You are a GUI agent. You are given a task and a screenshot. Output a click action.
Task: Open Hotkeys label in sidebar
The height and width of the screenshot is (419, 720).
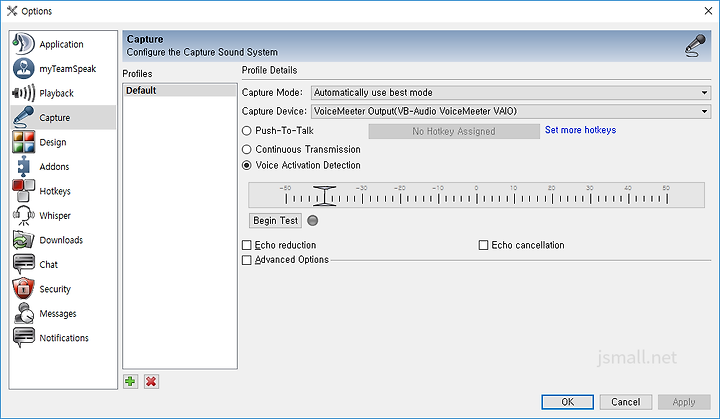pyautogui.click(x=55, y=191)
